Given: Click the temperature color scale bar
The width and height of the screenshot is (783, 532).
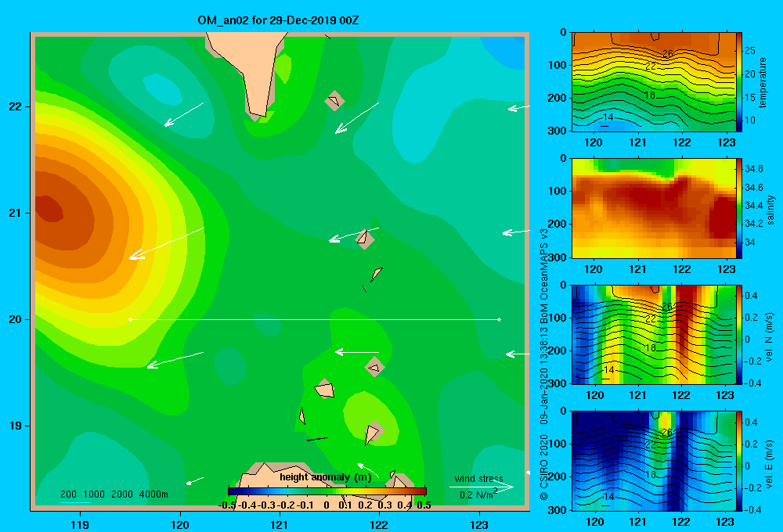Looking at the screenshot, I should pyautogui.click(x=739, y=82).
